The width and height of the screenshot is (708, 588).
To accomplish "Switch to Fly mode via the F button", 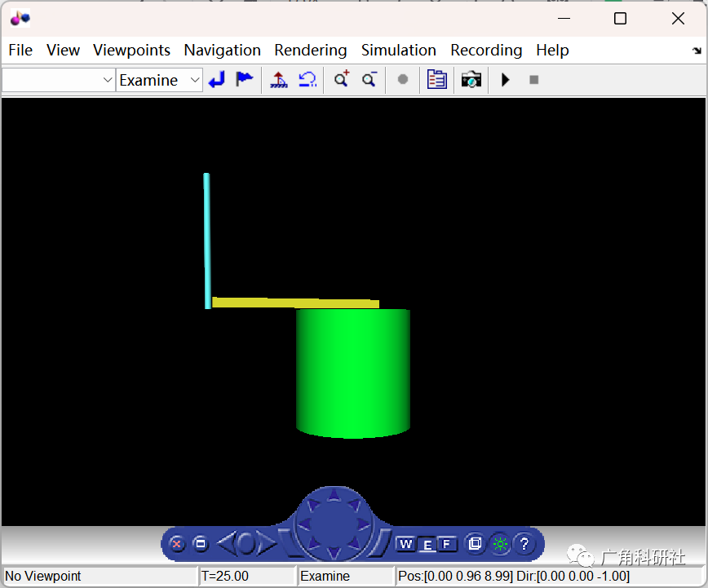I will (x=447, y=543).
